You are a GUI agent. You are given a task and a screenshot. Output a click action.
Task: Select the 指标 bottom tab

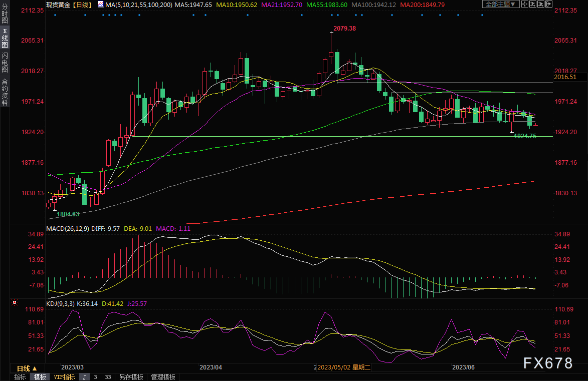[20, 377]
